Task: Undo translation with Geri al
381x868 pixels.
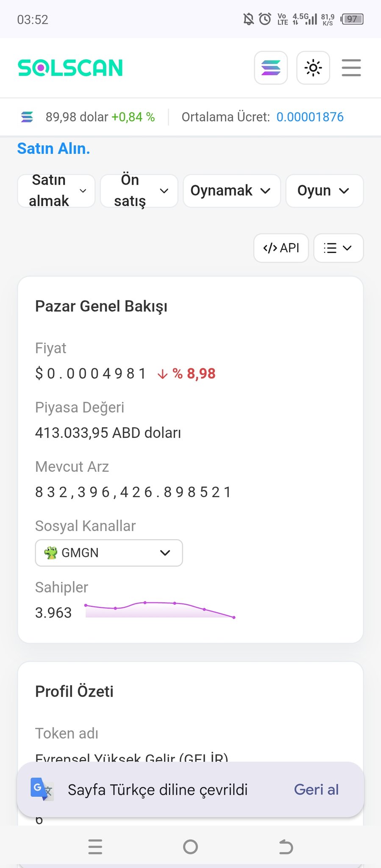Action: click(316, 790)
